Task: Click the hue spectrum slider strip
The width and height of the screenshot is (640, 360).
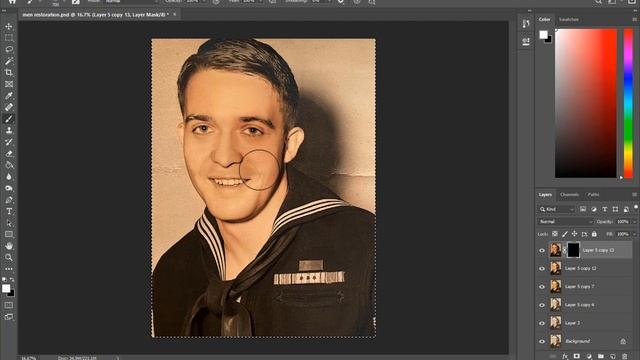Action: tap(628, 103)
